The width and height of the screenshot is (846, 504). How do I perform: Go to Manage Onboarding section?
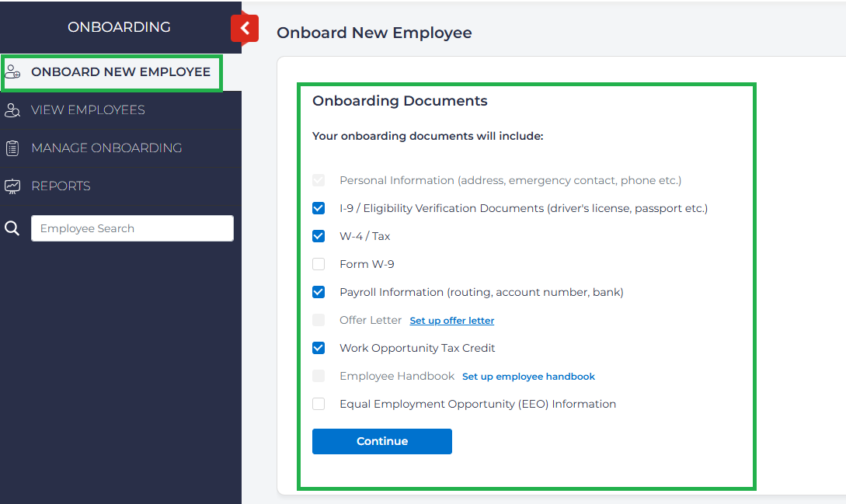(106, 148)
